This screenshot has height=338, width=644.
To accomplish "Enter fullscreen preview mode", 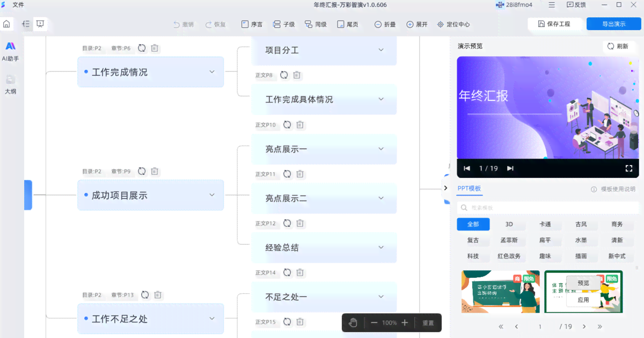I will pyautogui.click(x=629, y=168).
